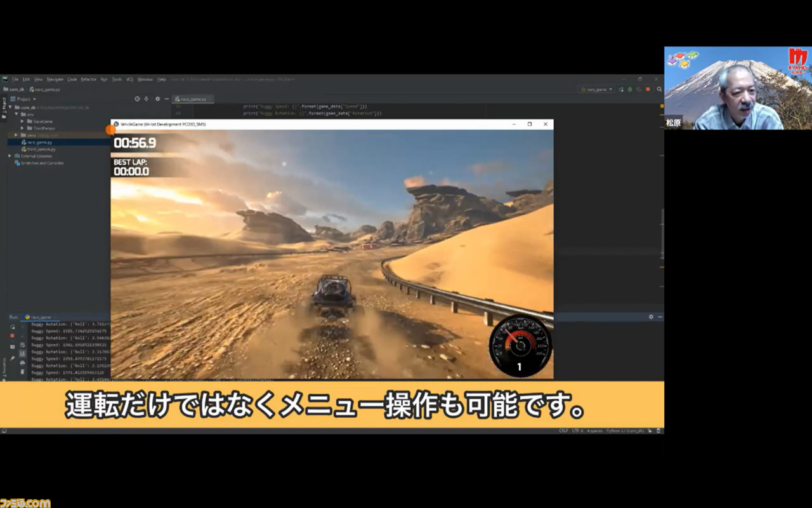Click the CRLF line separator in status bar
The width and height of the screenshot is (812, 508).
[563, 431]
